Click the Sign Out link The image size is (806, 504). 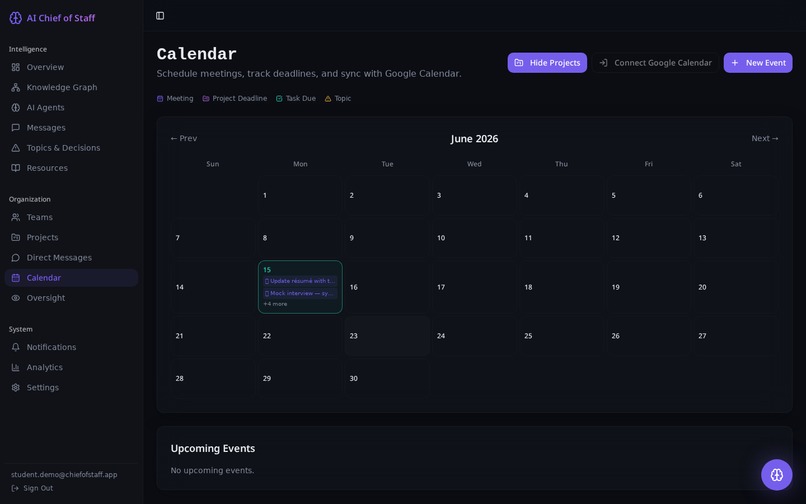pos(32,488)
